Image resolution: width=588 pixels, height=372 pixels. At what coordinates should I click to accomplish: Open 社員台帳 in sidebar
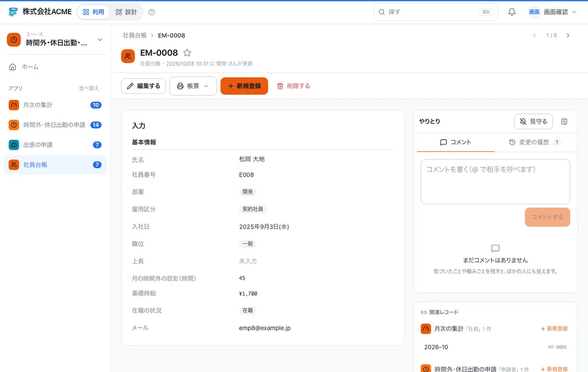(55, 165)
